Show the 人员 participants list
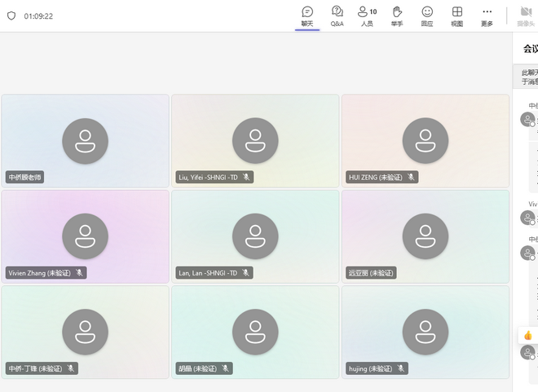The width and height of the screenshot is (538, 392). coord(367,15)
